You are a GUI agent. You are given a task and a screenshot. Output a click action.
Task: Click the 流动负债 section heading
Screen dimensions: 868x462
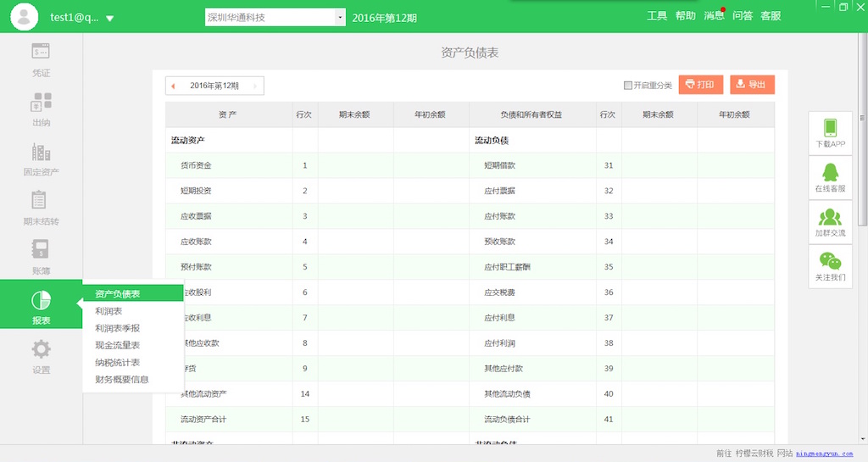pyautogui.click(x=492, y=141)
